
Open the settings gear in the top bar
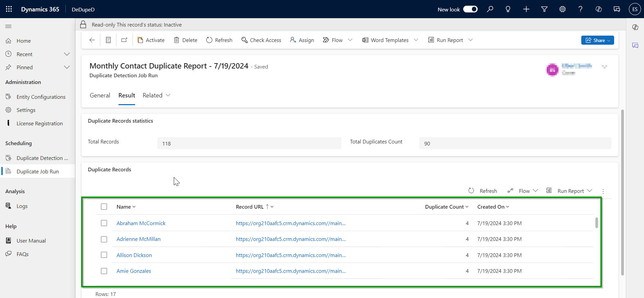tap(562, 9)
